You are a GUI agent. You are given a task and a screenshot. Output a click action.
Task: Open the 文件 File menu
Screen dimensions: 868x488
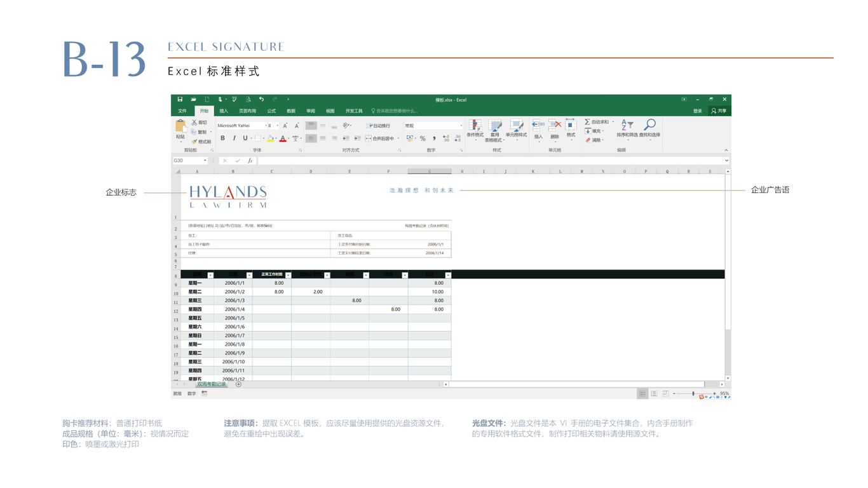pyautogui.click(x=182, y=111)
